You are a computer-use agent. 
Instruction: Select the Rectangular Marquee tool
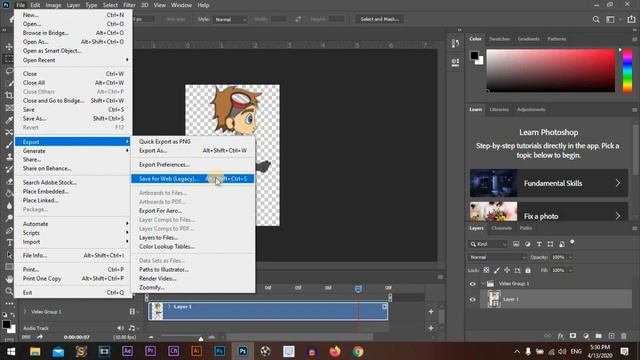coord(9,59)
